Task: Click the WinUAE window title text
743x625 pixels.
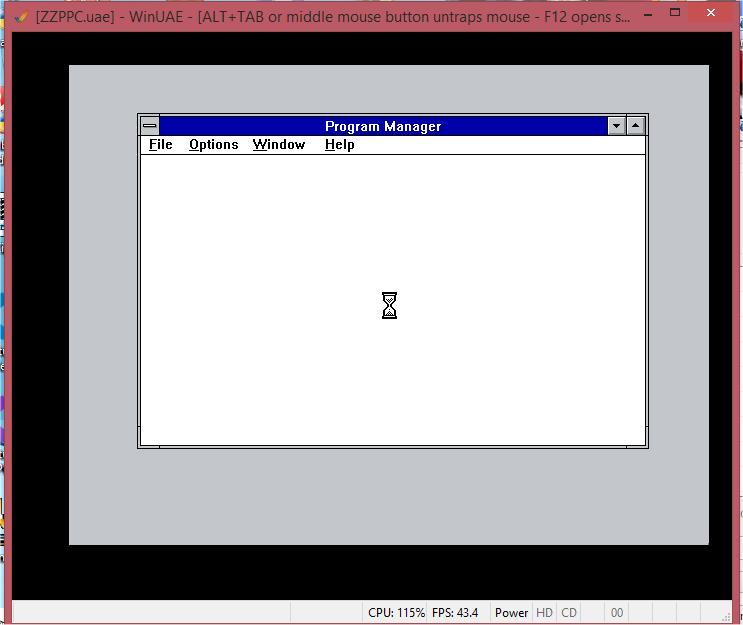Action: pyautogui.click(x=333, y=17)
